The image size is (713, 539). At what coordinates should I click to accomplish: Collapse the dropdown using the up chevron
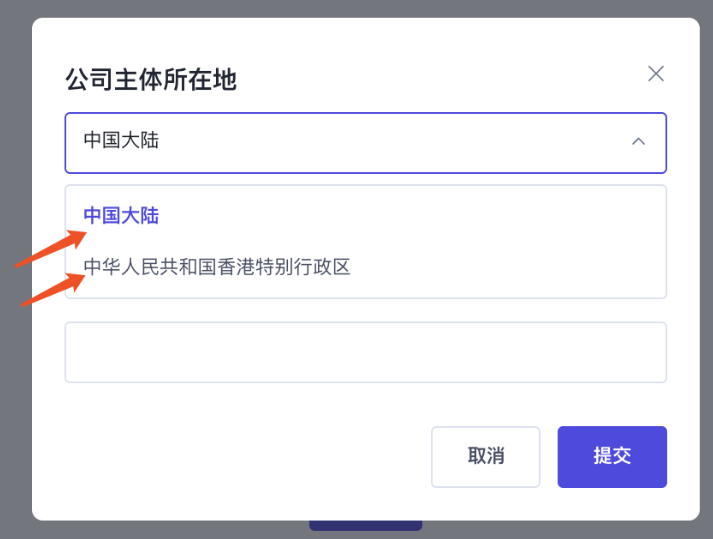(x=638, y=142)
